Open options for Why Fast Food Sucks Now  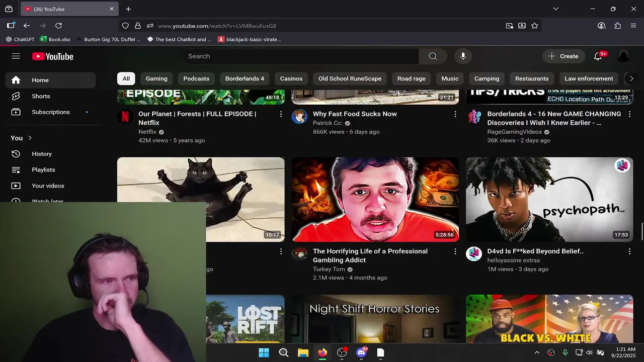[x=455, y=114]
